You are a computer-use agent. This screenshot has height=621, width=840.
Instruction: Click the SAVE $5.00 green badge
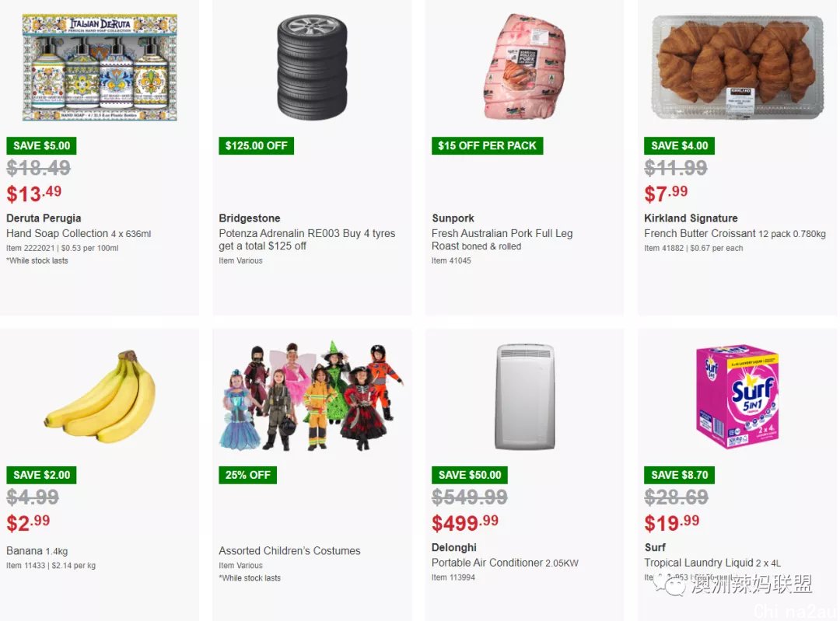click(x=42, y=145)
